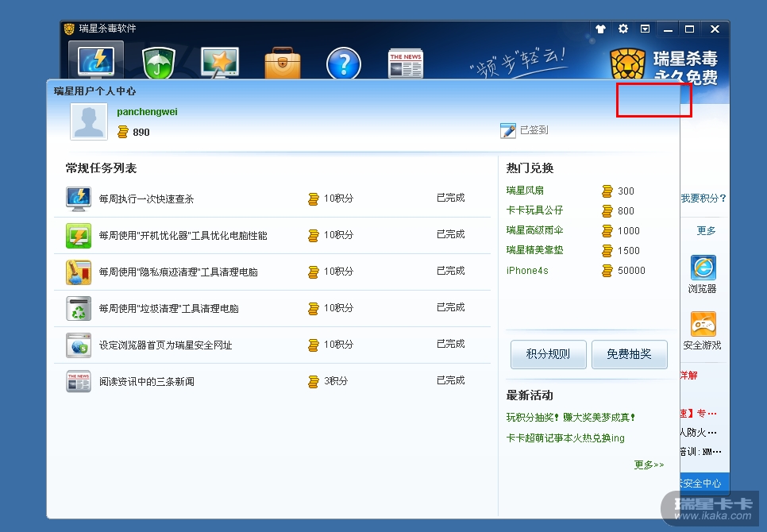767x532 pixels.
Task: Select task 每周使用"开机优化器"工具优化电脑性能
Action: 183,236
